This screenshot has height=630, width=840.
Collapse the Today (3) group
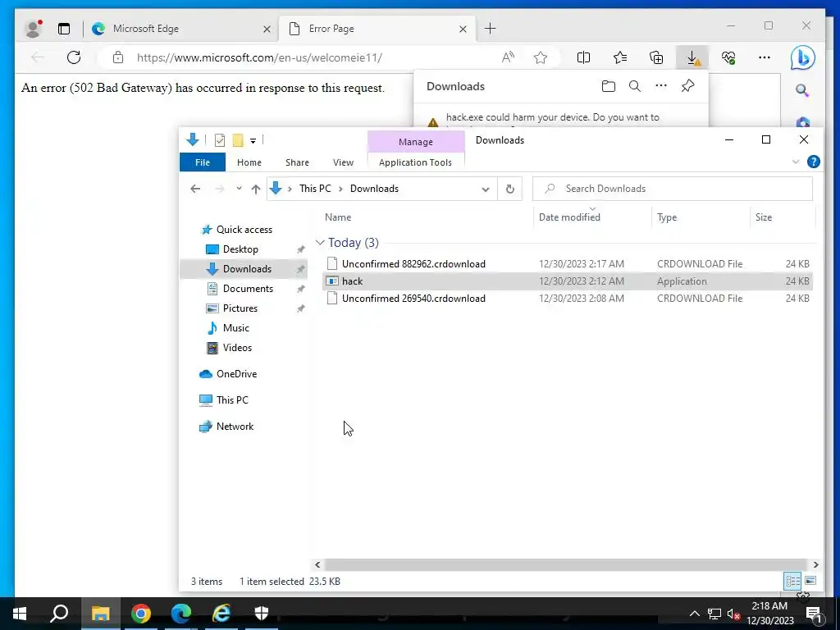[321, 243]
